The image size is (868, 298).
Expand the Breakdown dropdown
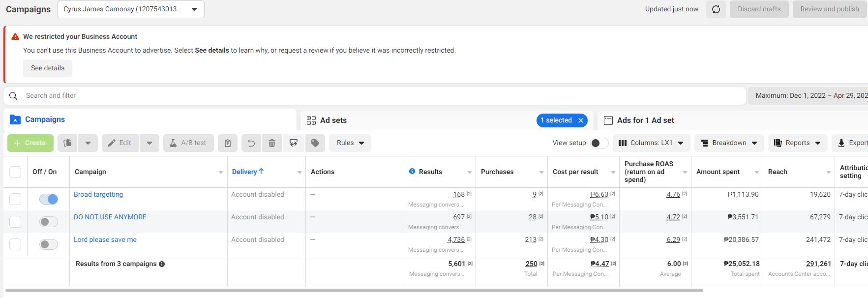729,143
